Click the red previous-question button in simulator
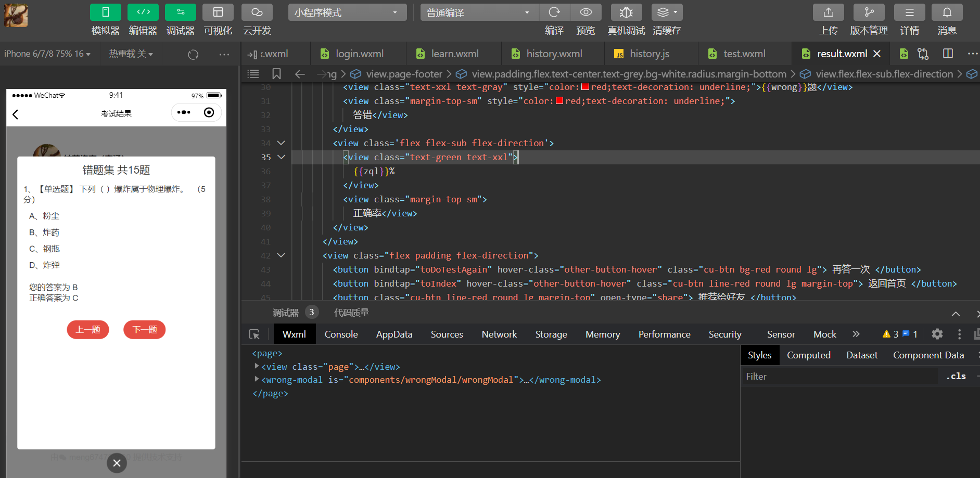This screenshot has height=478, width=980. pos(88,330)
